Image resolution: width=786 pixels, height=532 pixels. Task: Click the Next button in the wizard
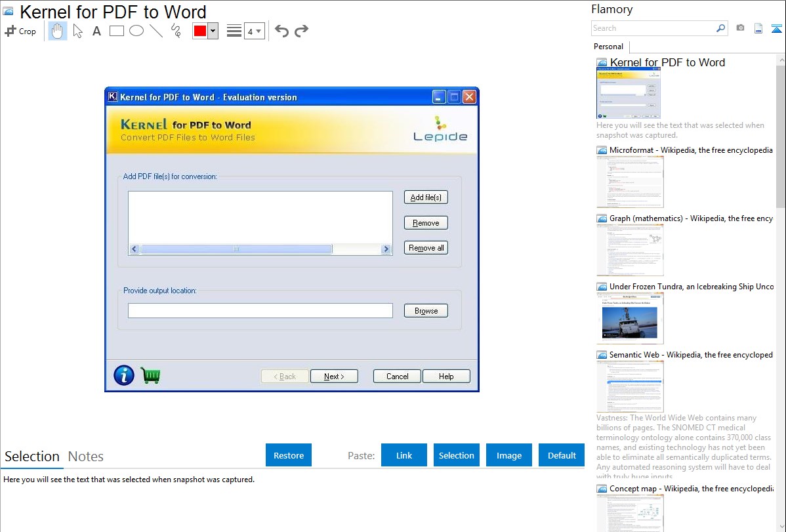click(x=335, y=377)
